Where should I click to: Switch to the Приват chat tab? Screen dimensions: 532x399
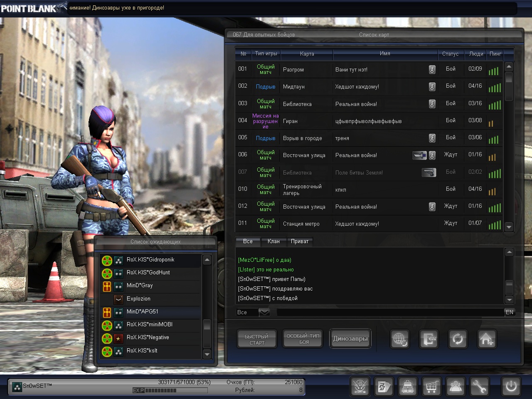coord(299,241)
